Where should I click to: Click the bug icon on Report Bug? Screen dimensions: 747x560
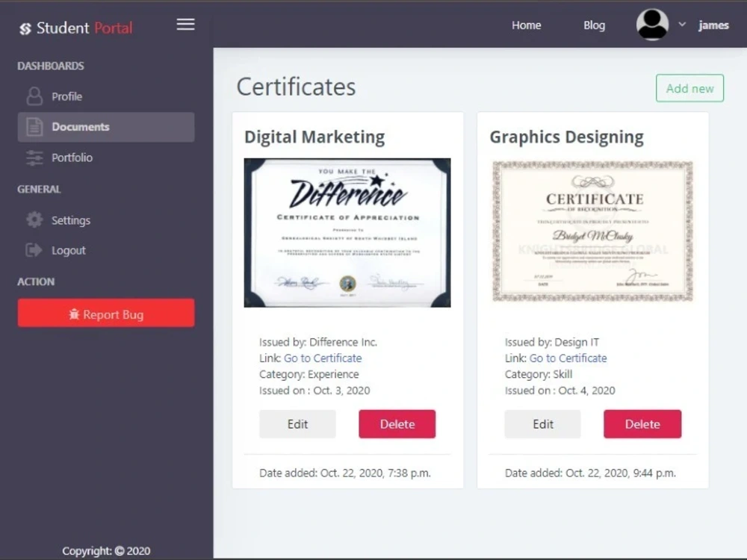coord(74,314)
